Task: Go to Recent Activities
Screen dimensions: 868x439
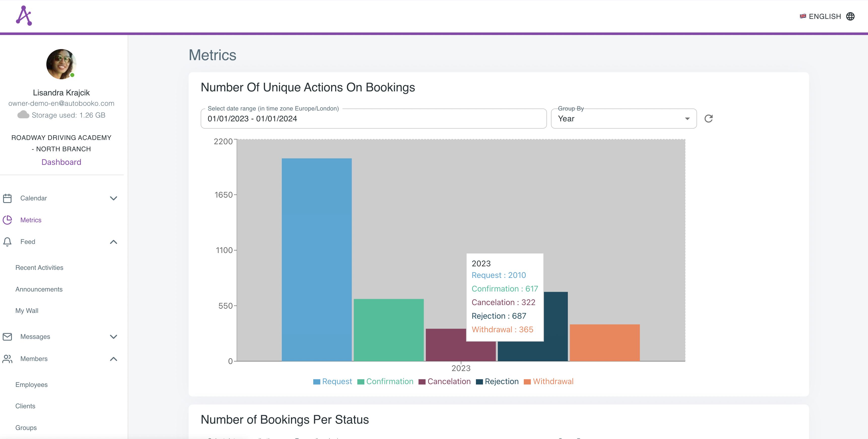Action: 39,268
